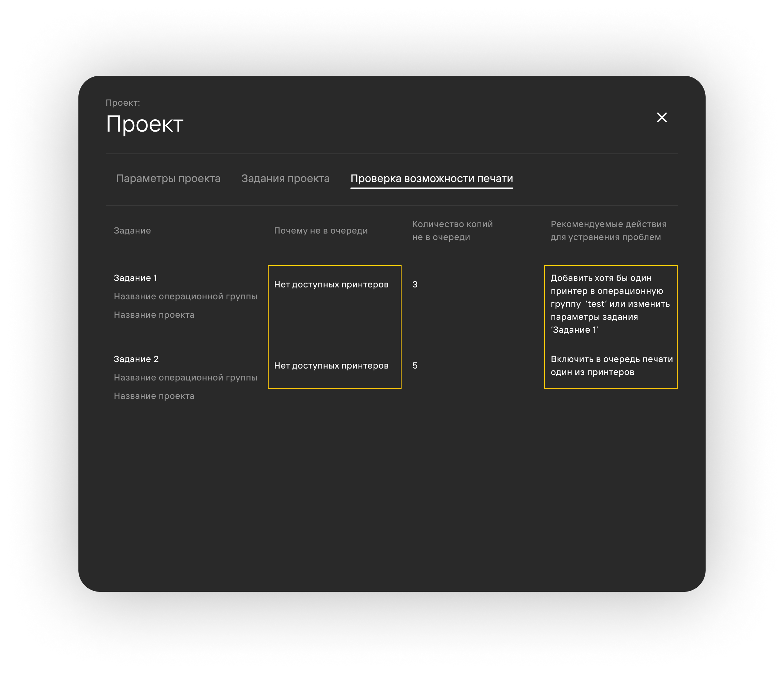
Task: Click the Включить в очередь печати recommendation
Action: pyautogui.click(x=612, y=365)
